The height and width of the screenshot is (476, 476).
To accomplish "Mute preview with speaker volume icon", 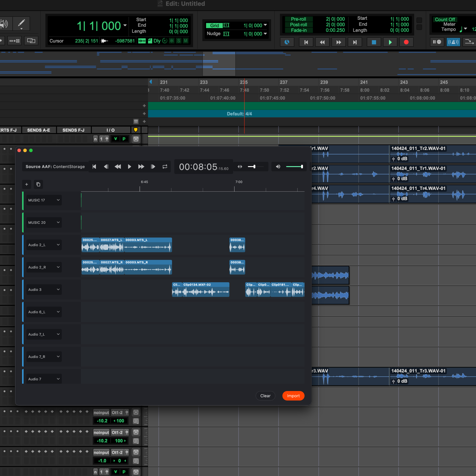I will pyautogui.click(x=278, y=167).
